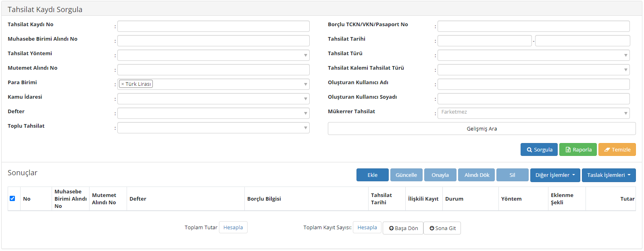Viewport: 644px width, 251px height.
Task: Open the Mükerrer Tahsilat dropdown
Action: point(533,113)
